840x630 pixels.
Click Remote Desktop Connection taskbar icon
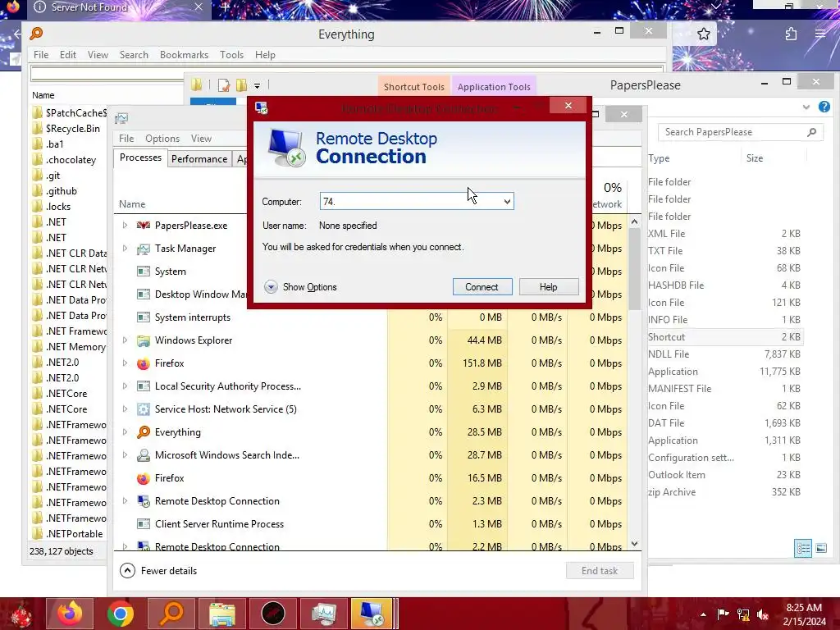coord(372,614)
